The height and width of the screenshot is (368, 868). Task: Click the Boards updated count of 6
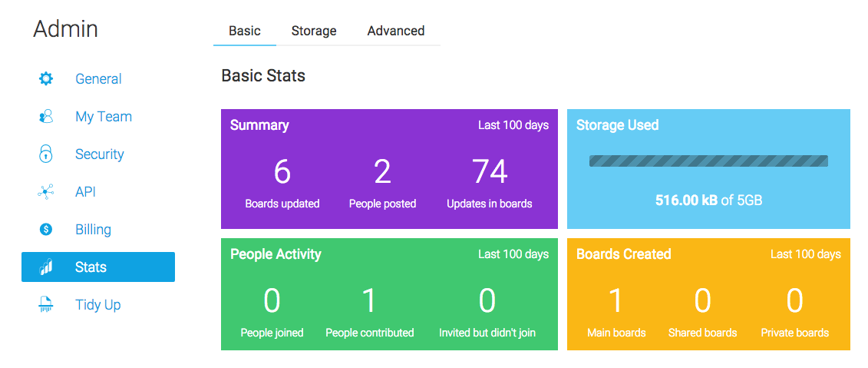click(x=282, y=171)
